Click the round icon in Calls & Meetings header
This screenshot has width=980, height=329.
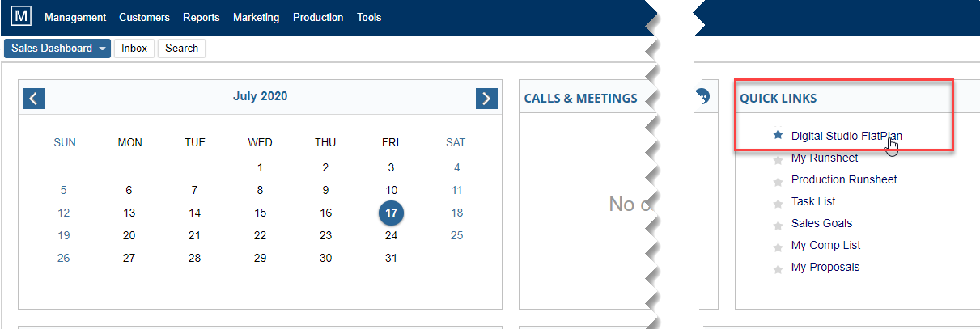703,97
